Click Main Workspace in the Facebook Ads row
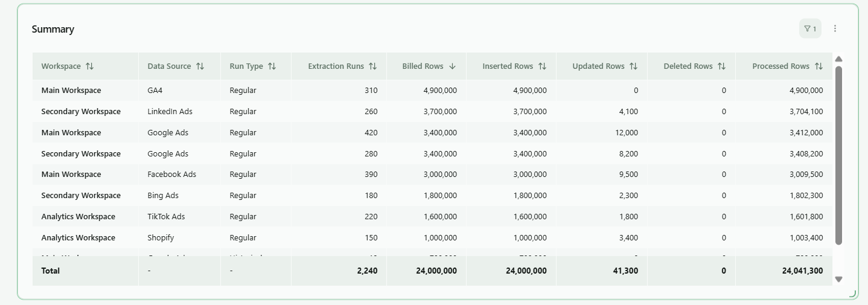This screenshot has width=868, height=305. [x=71, y=175]
